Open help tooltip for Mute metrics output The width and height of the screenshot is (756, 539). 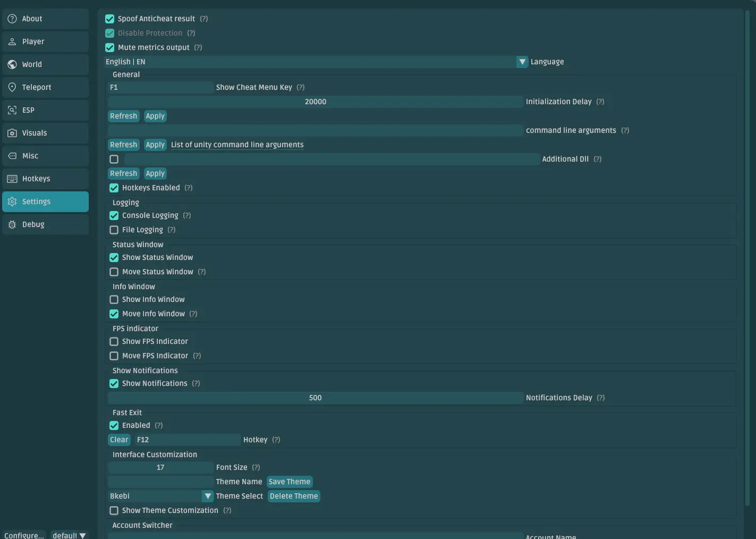[x=198, y=47]
